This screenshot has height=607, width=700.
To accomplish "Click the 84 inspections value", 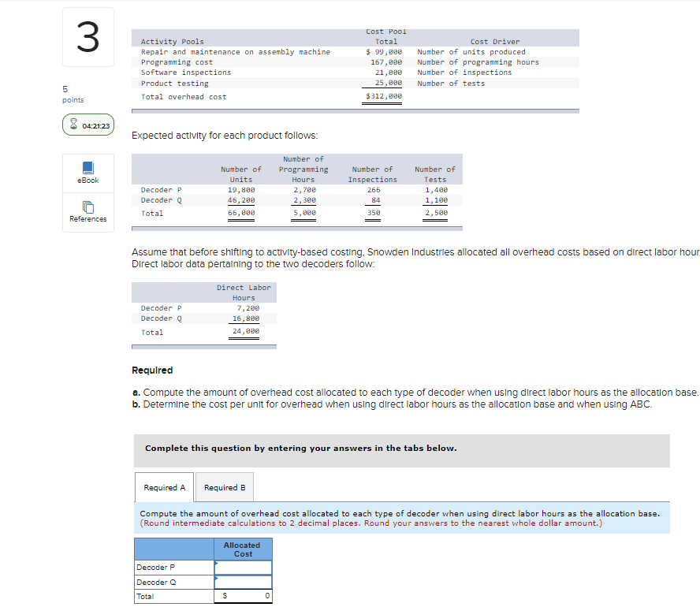I will (376, 200).
